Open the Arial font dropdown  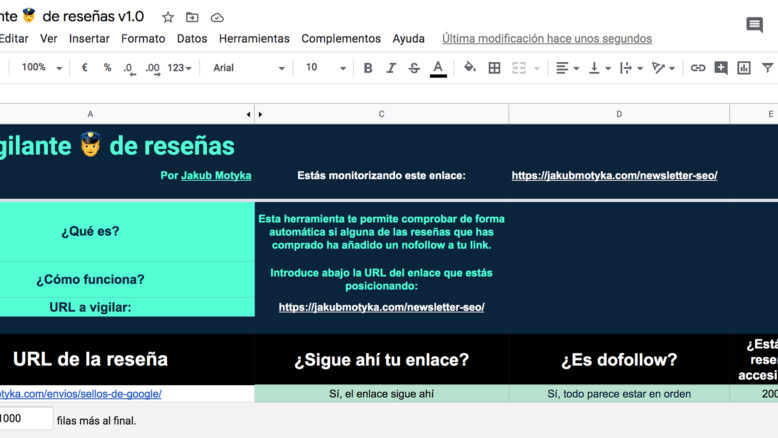pyautogui.click(x=249, y=68)
